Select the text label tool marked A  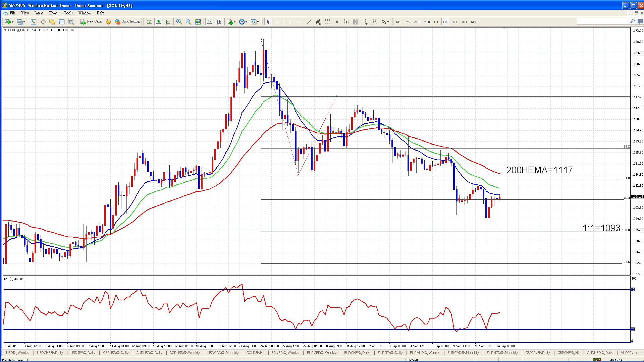pyautogui.click(x=337, y=22)
